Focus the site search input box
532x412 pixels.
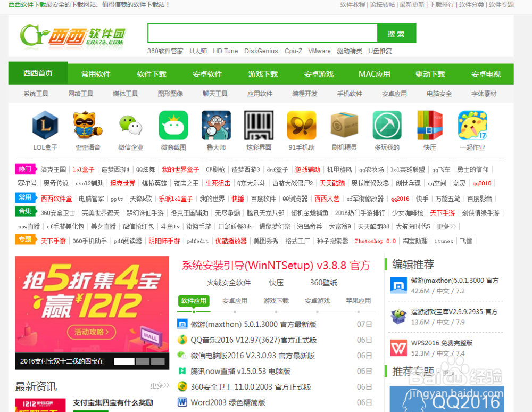pos(263,33)
